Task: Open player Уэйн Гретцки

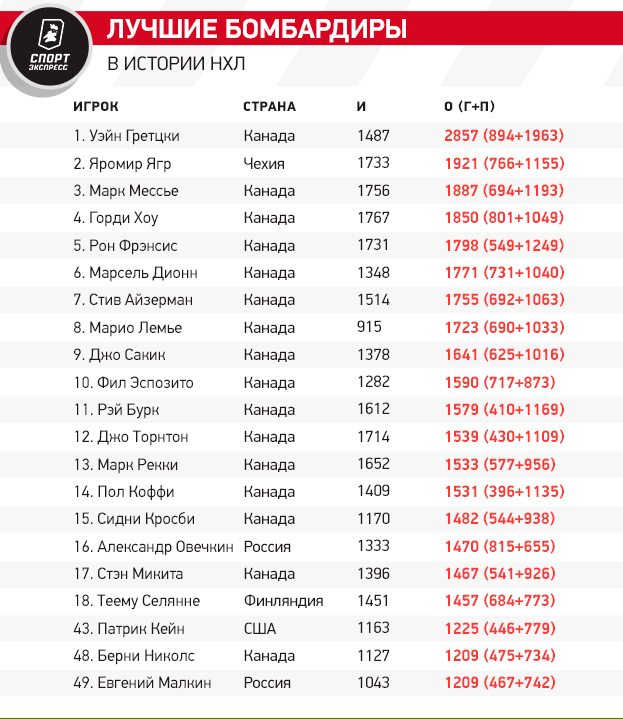Action: click(126, 136)
